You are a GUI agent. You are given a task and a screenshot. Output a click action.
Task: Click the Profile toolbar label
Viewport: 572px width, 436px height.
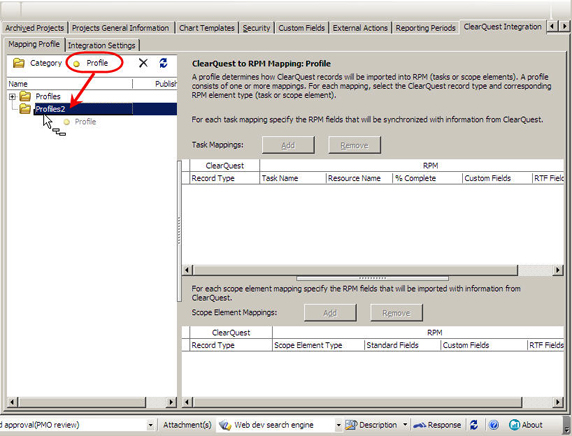(97, 63)
